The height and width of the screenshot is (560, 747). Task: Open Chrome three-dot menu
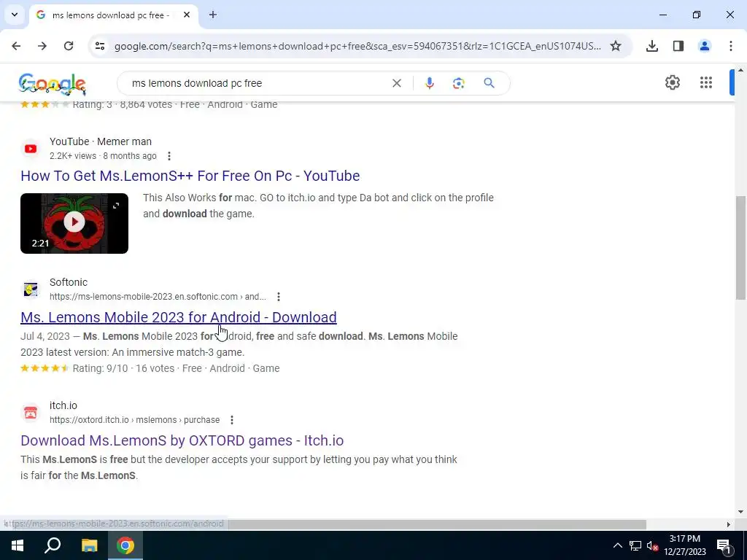pyautogui.click(x=731, y=46)
